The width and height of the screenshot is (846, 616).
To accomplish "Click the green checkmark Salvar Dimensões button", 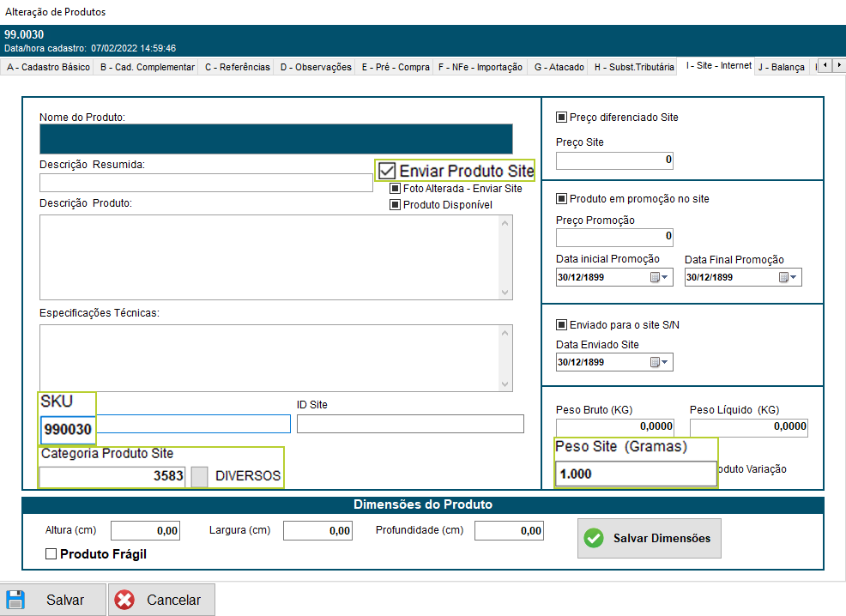I will (x=649, y=538).
